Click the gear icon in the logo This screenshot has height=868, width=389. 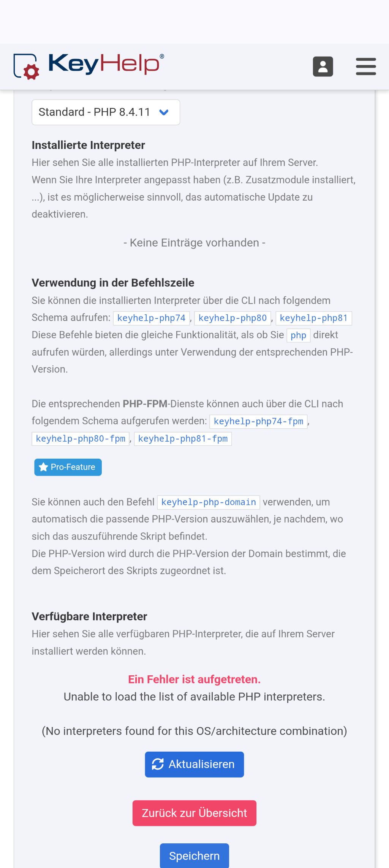coord(32,71)
